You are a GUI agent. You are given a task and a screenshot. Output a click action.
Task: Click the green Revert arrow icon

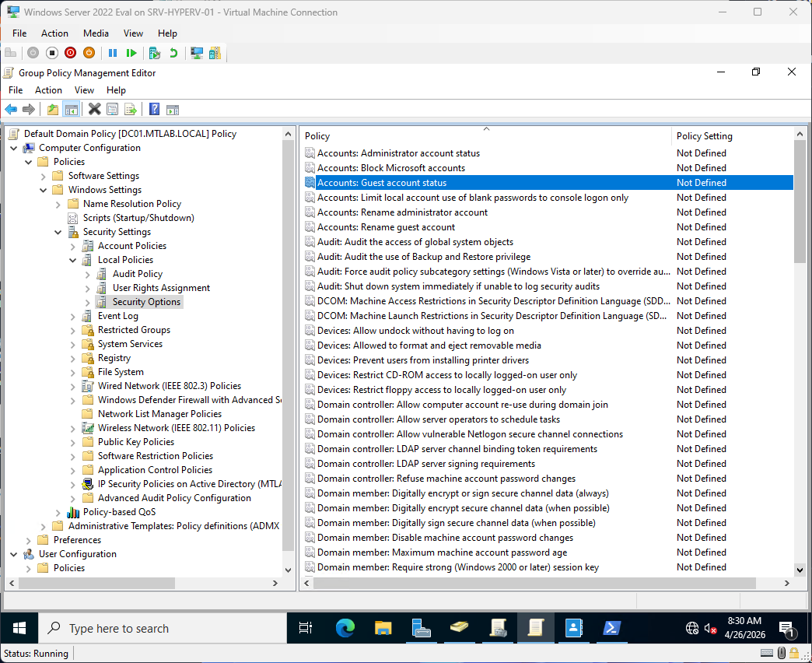(173, 53)
